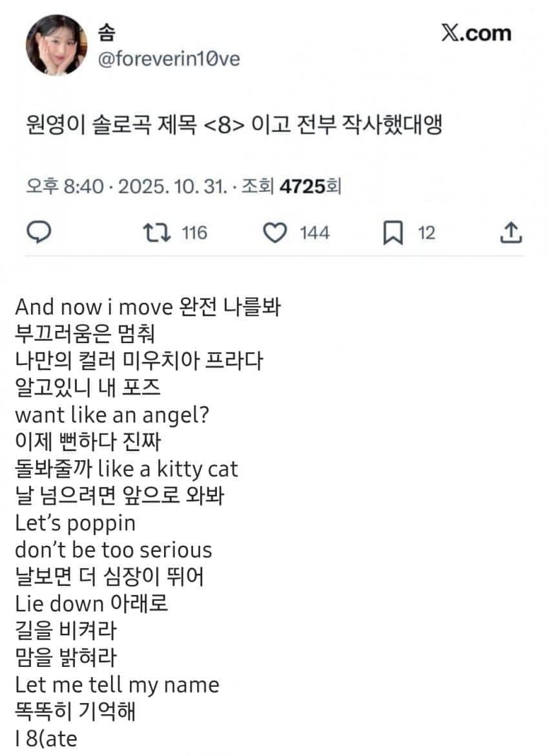This screenshot has height=756, width=549.
Task: Click the 116 repost count
Action: pos(194,233)
